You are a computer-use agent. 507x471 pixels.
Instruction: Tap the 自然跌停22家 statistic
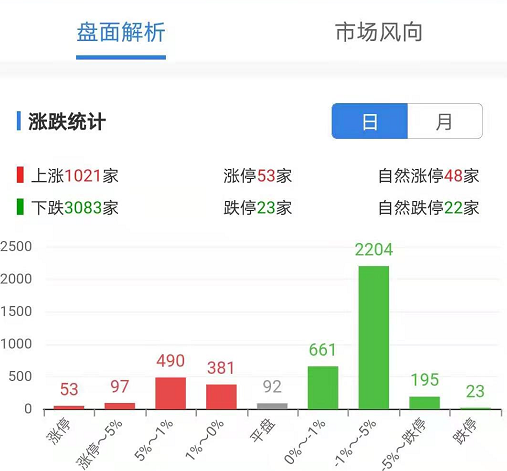click(x=429, y=208)
